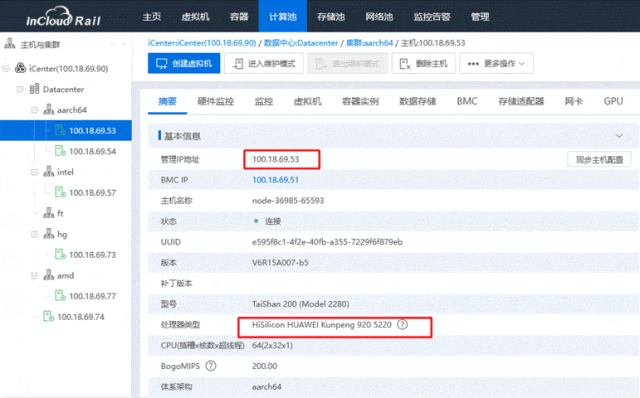
Task: Collapse the Datacenter tree node
Action: 19,89
